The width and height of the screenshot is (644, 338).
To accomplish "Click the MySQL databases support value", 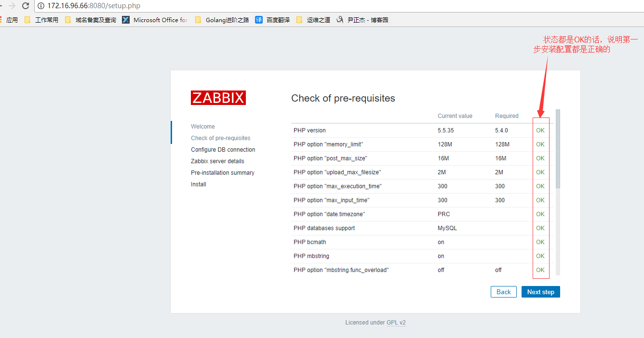I will (447, 228).
